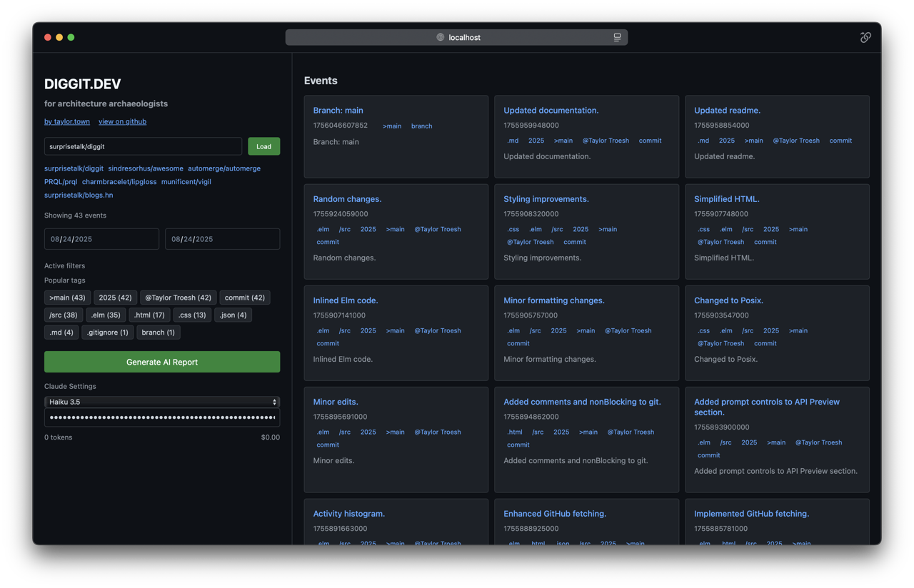Click the reader view icon in address bar

[x=617, y=37]
